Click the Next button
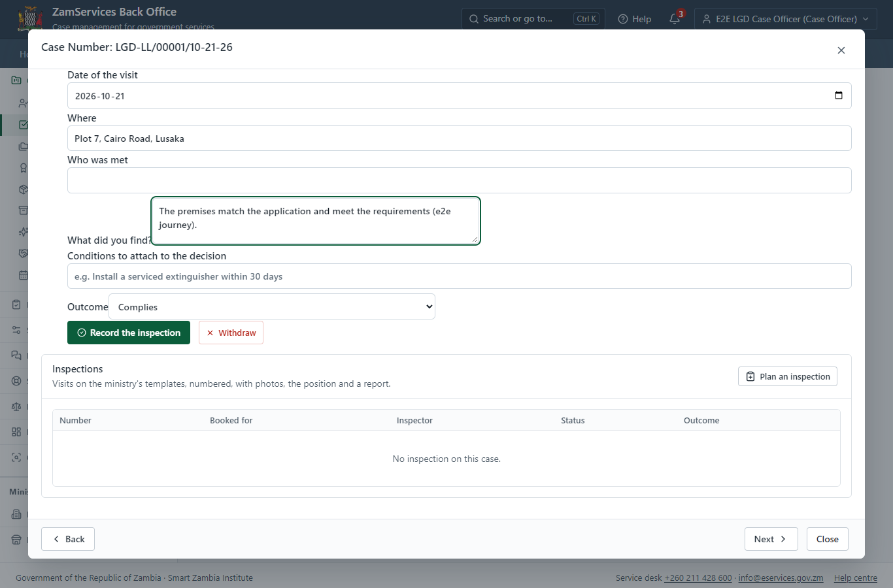 [x=771, y=539]
